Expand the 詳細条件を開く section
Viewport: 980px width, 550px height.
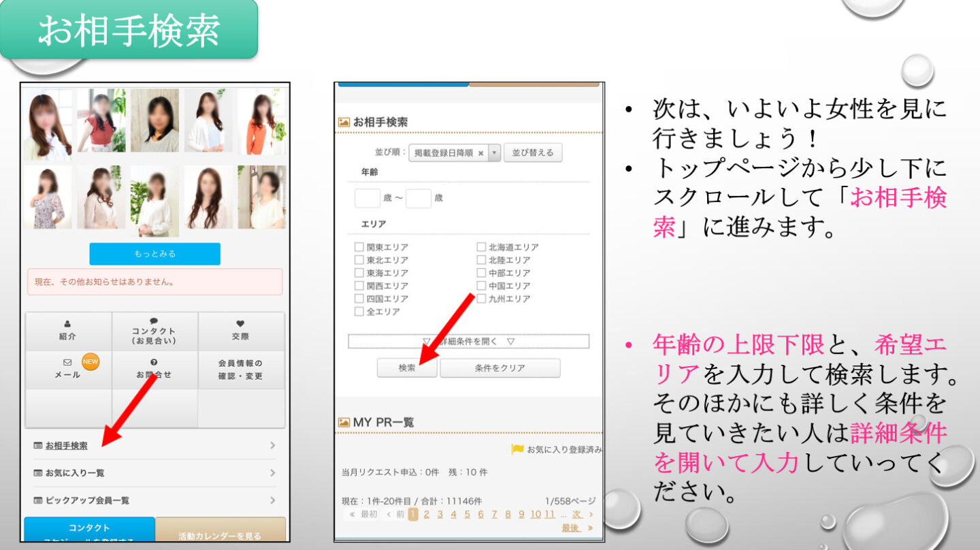coord(468,341)
